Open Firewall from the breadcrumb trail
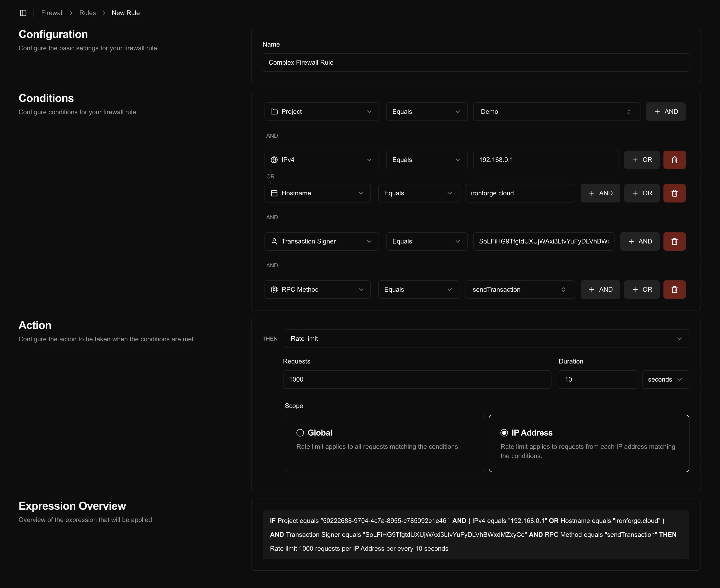Image resolution: width=720 pixels, height=588 pixels. (x=52, y=13)
